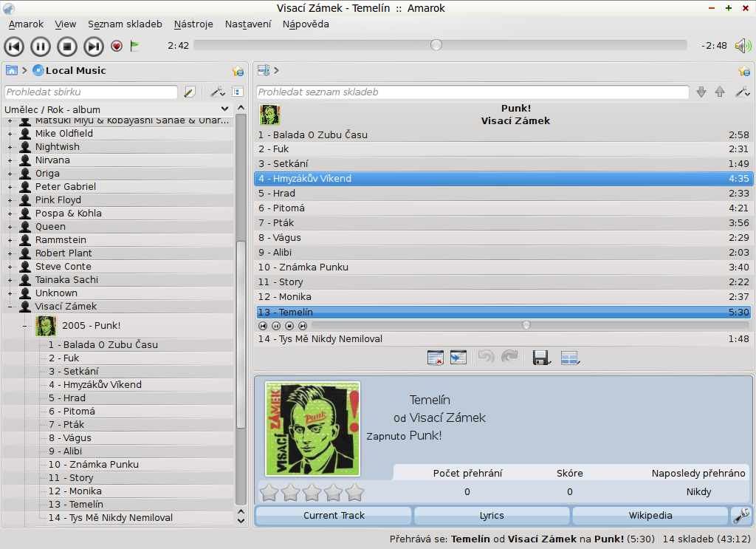This screenshot has width=756, height=549.
Task: Skip to next track in main toolbar
Action: click(94, 47)
